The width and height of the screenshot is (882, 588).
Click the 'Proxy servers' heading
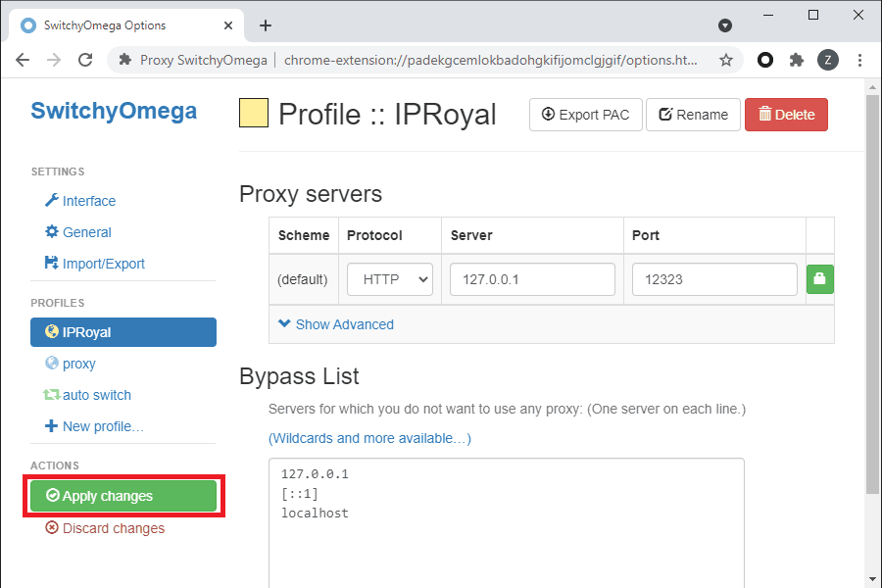(311, 194)
